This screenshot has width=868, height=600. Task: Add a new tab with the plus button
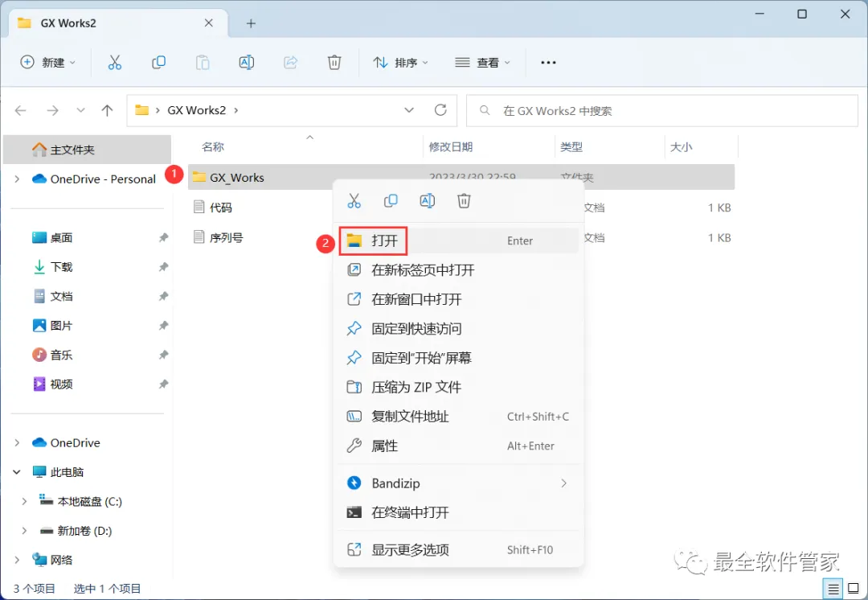251,23
